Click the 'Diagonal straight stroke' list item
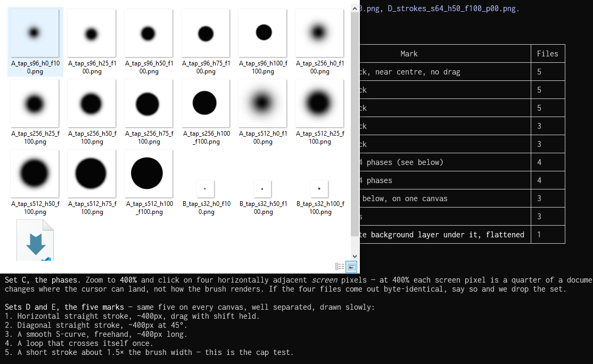The height and width of the screenshot is (364, 593). point(96,326)
